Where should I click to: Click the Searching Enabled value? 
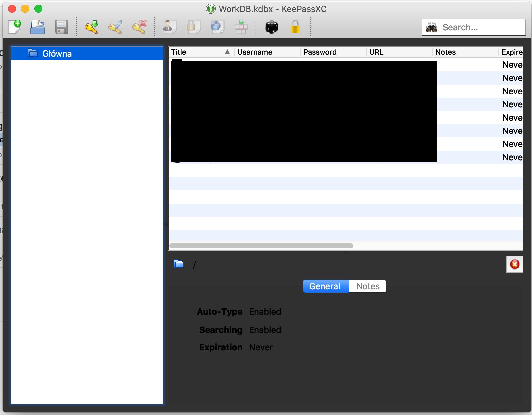click(265, 330)
